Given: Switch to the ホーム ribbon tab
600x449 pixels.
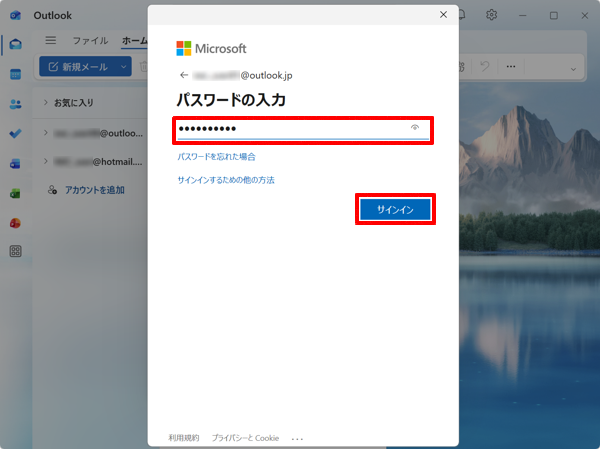Looking at the screenshot, I should (135, 41).
